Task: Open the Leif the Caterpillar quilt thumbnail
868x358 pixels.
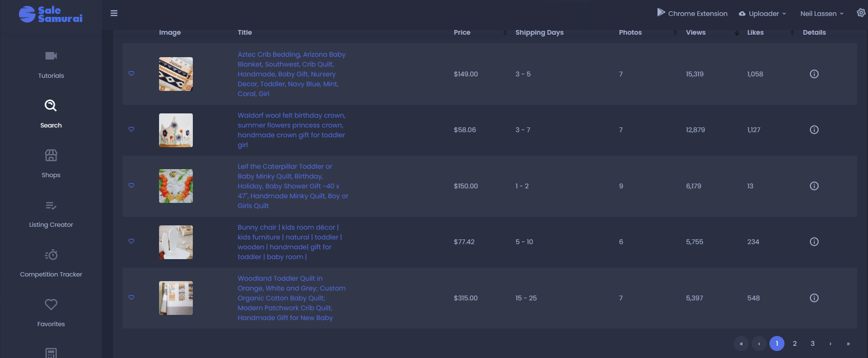Action: [x=176, y=186]
